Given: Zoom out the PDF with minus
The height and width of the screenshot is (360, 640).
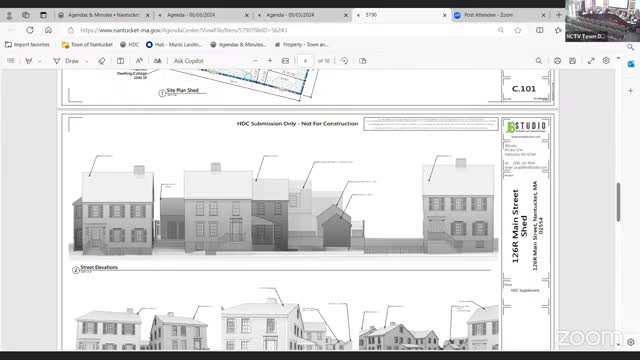Looking at the screenshot, I should (x=256, y=61).
